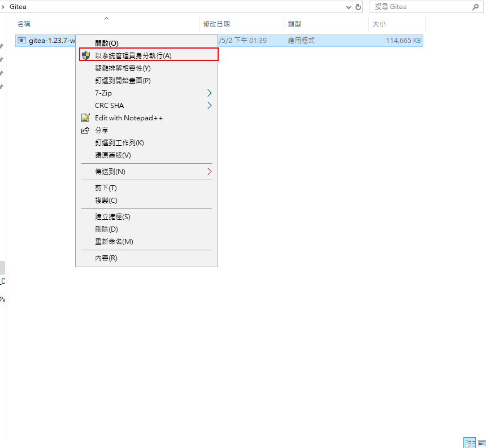486x448 pixels.
Task: Switch to large thumbnails view icon at bottom right
Action: (x=481, y=443)
